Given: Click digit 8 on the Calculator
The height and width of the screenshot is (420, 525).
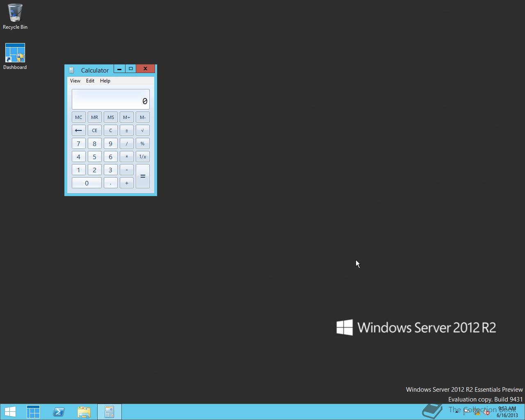Looking at the screenshot, I should tap(95, 144).
